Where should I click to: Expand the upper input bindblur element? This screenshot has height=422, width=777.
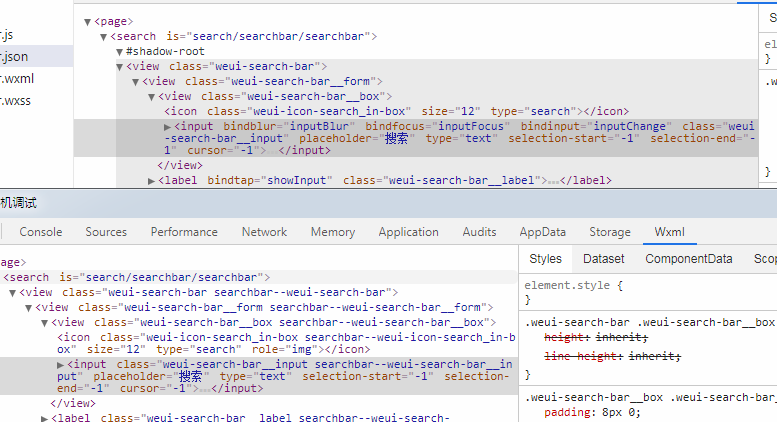167,127
